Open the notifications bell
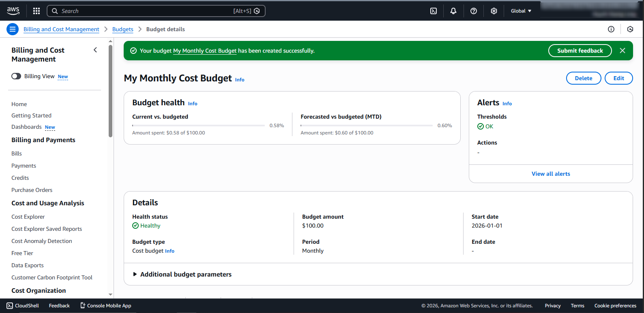 point(453,11)
